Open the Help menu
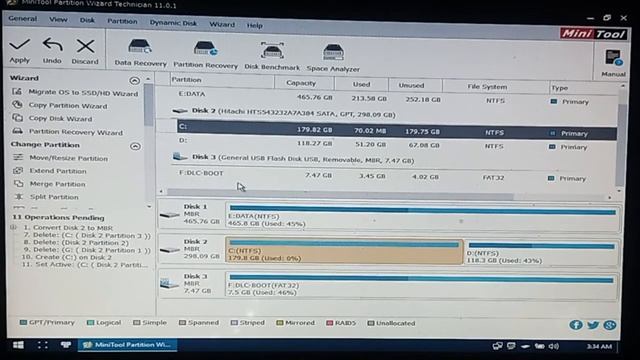 (x=255, y=26)
